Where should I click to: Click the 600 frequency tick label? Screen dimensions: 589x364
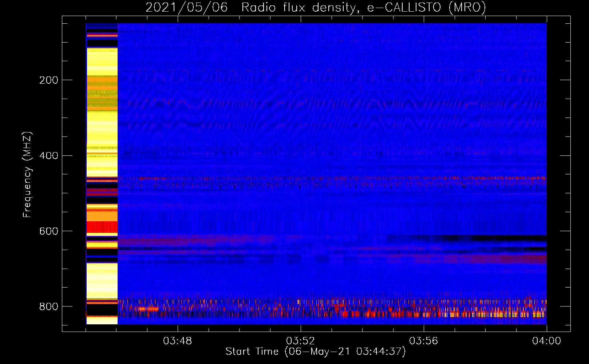pos(48,232)
